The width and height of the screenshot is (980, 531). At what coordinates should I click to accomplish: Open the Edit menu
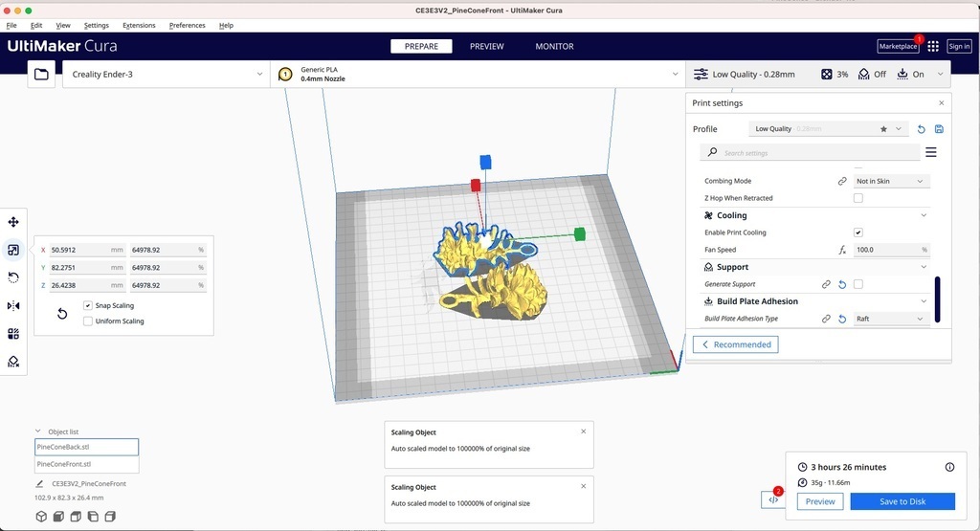pyautogui.click(x=36, y=26)
